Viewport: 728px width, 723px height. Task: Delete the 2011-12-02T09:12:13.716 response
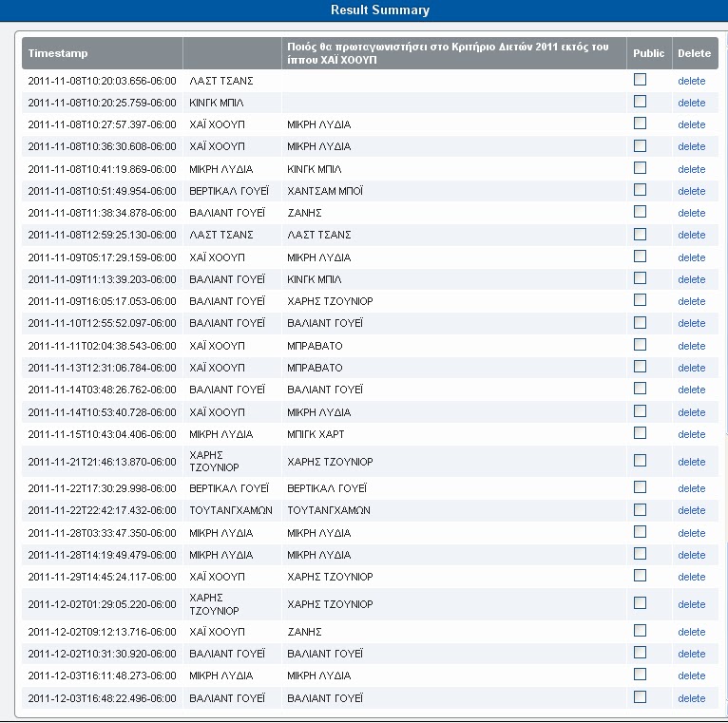[691, 632]
